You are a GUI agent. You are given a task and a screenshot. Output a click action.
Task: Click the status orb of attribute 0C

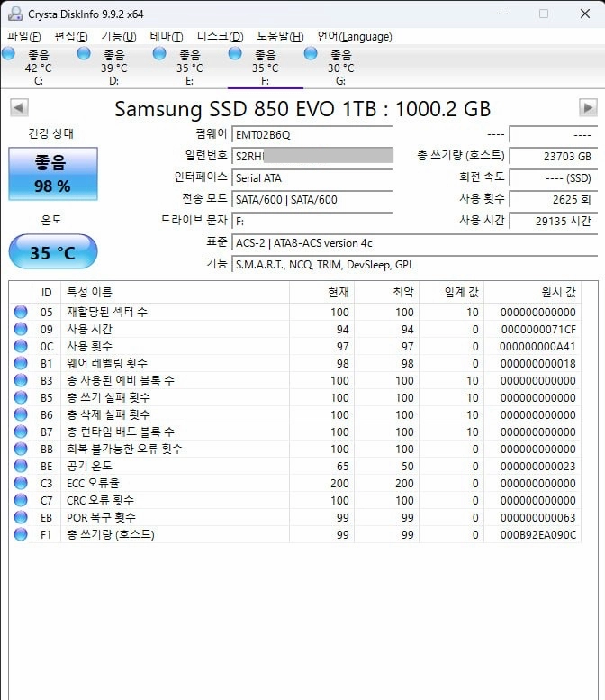pos(21,346)
